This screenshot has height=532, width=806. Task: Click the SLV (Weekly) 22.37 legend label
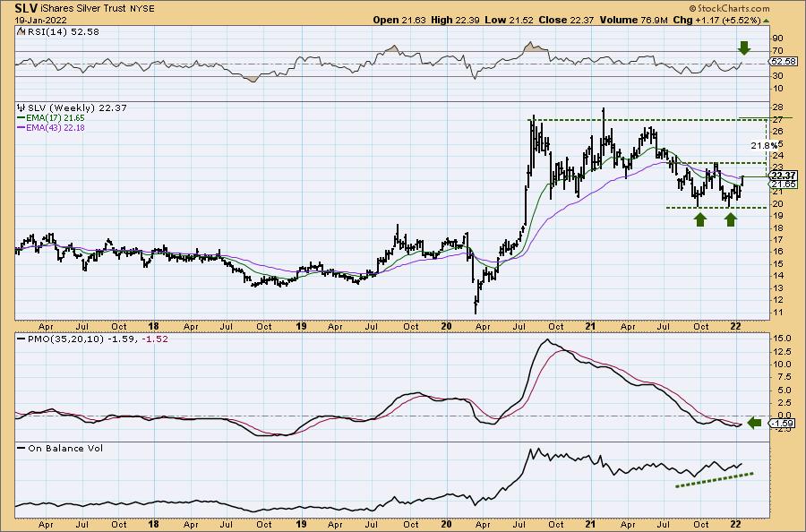coord(77,108)
